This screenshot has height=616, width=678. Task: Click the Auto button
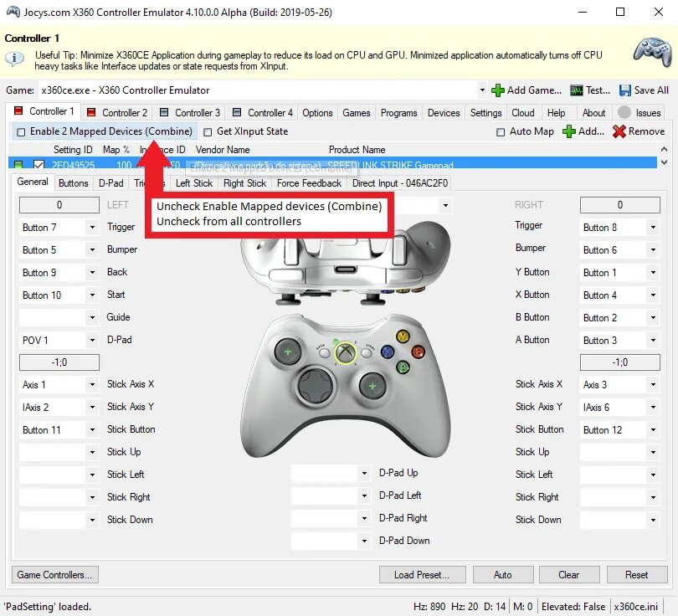503,575
